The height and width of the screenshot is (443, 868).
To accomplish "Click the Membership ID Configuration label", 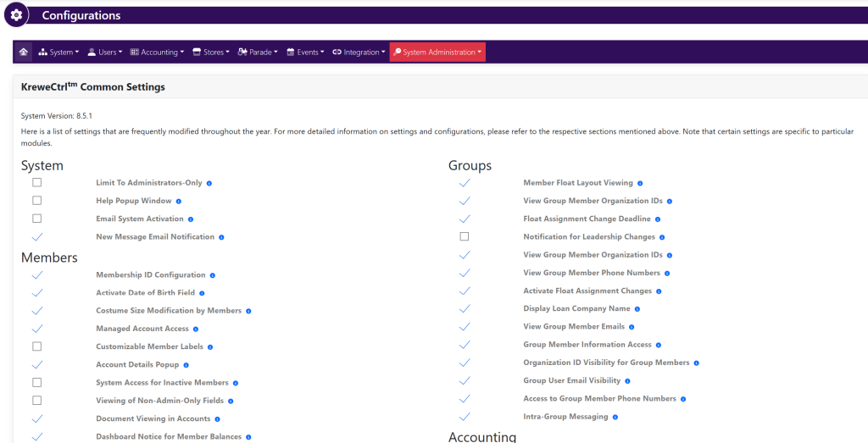I will 151,275.
